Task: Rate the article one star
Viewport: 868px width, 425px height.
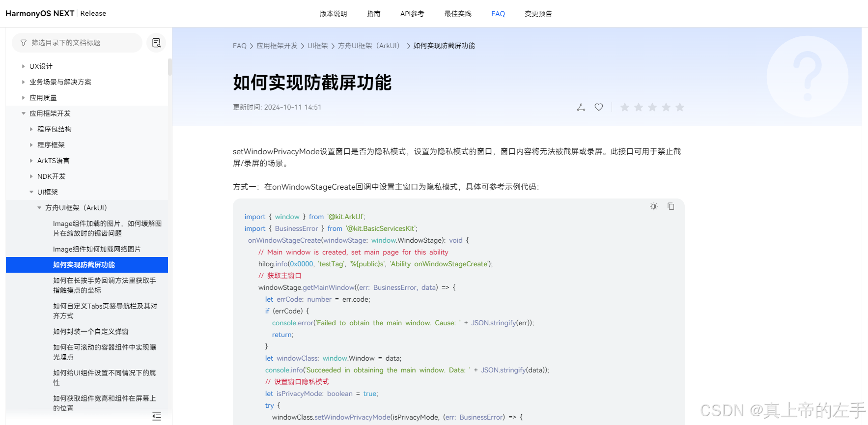Action: (625, 107)
